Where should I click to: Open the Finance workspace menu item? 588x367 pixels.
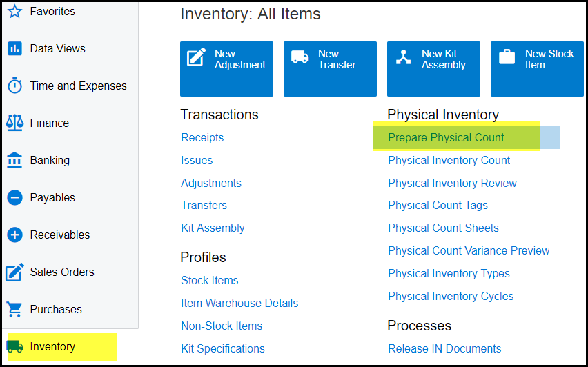(x=50, y=123)
